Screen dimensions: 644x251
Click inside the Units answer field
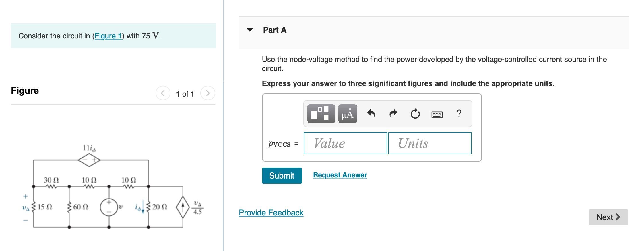(x=430, y=143)
